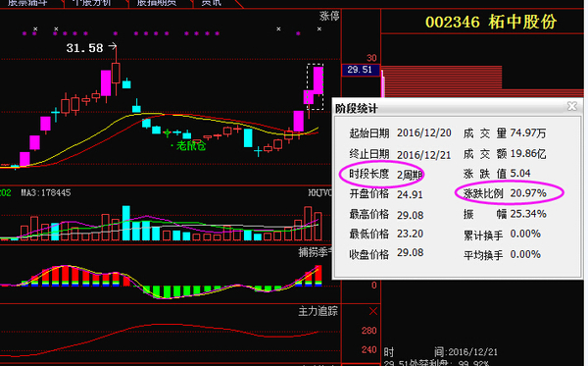This screenshot has width=588, height=366.
Task: Select the 振幅 value 25.34%
Action: [528, 214]
